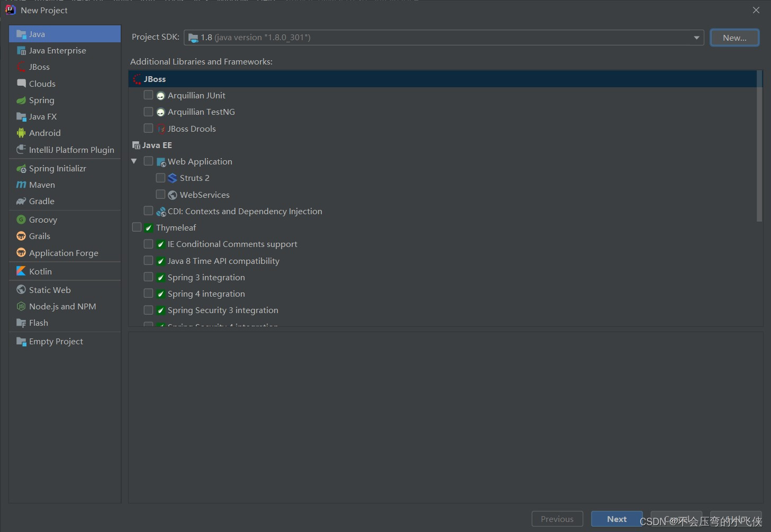The image size is (771, 532).
Task: Click the Arquillian TestNG framework icon
Action: coord(161,112)
